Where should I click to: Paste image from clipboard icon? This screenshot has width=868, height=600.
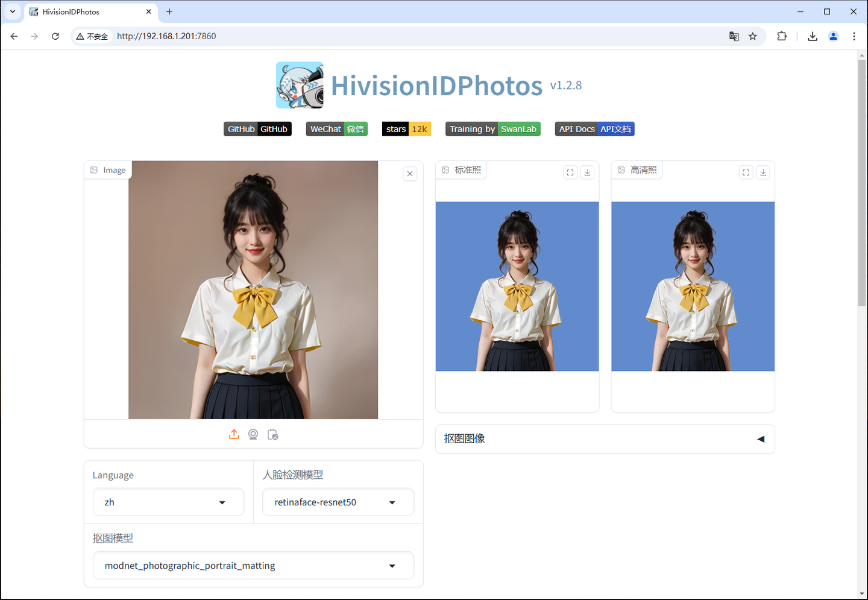(272, 434)
